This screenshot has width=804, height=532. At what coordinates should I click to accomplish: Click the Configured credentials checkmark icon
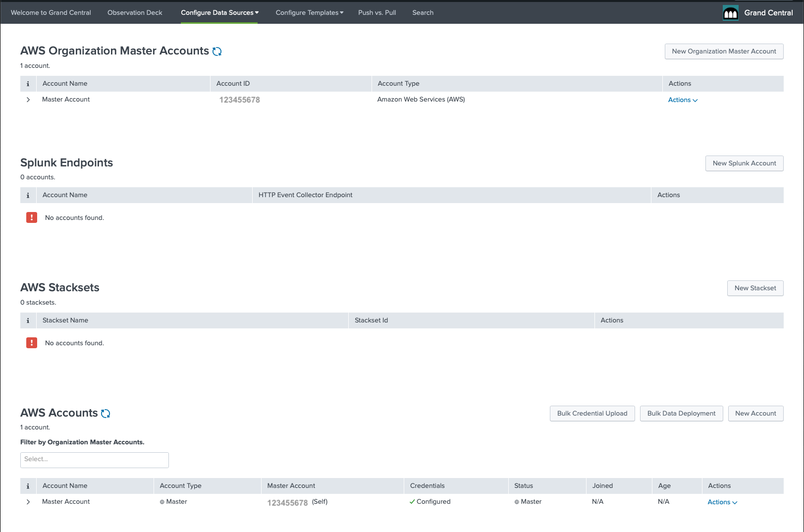(x=412, y=502)
